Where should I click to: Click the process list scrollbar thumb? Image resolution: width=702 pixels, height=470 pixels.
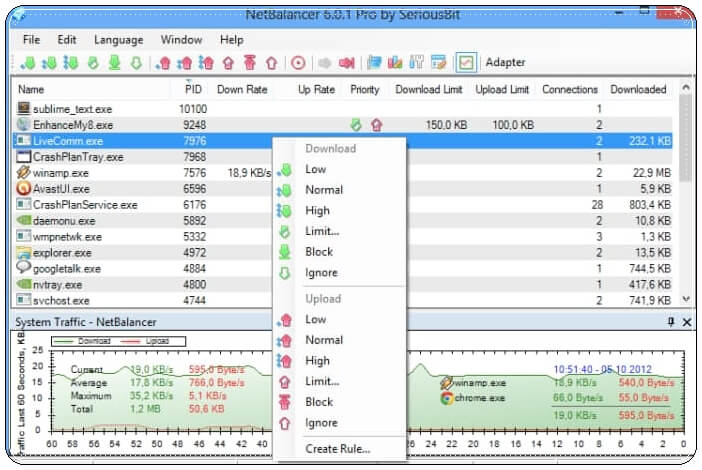[685, 138]
